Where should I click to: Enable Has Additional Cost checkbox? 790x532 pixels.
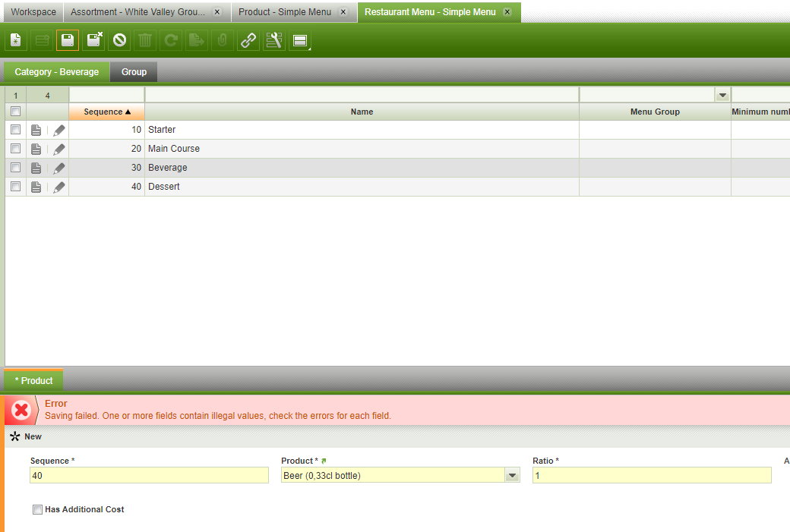[37, 509]
